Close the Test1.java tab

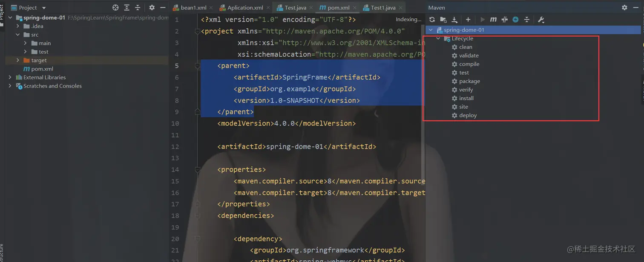(x=401, y=8)
